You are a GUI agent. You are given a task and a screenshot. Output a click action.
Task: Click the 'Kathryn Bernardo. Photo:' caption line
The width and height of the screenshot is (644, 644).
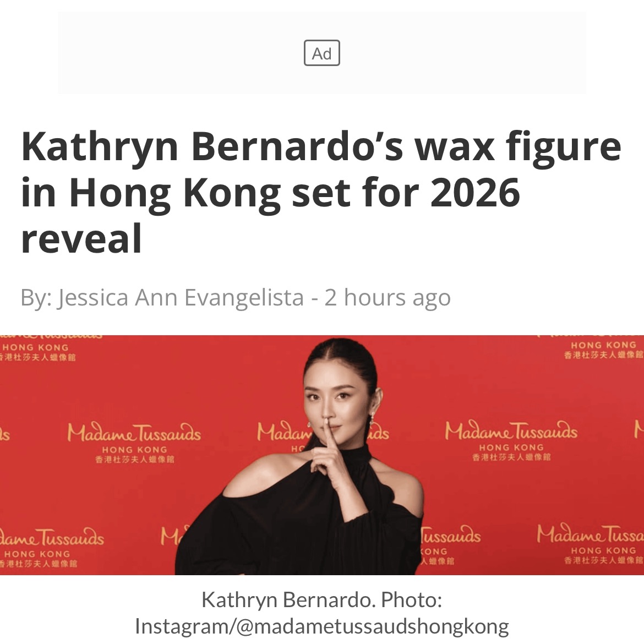(321, 599)
